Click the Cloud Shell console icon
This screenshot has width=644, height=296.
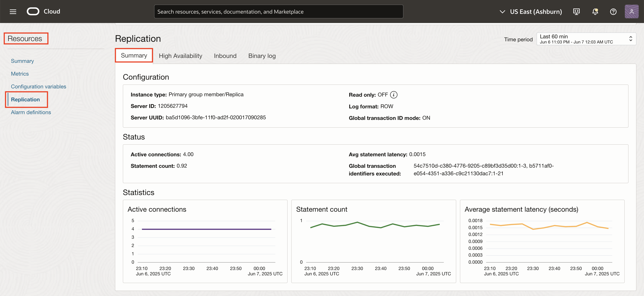[x=576, y=11]
